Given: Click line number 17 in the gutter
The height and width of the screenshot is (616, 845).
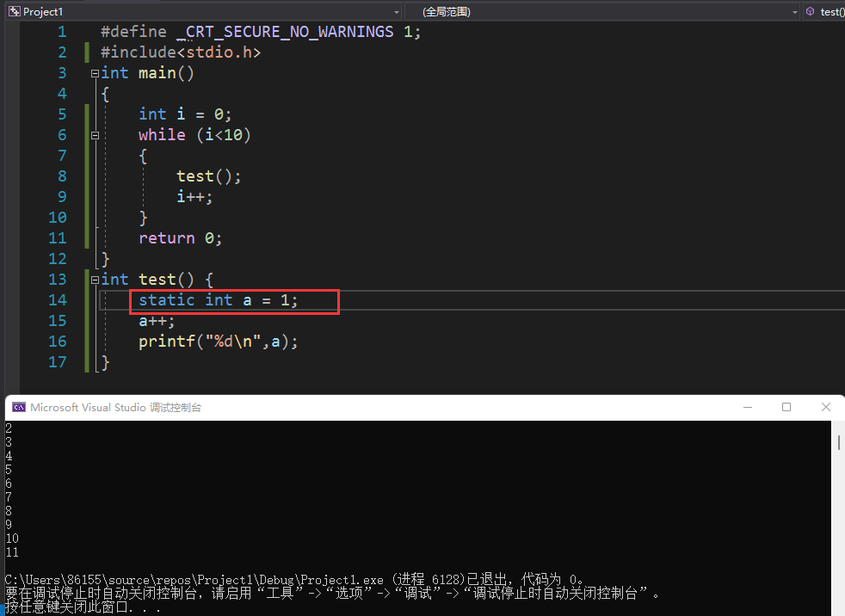Looking at the screenshot, I should coord(58,362).
